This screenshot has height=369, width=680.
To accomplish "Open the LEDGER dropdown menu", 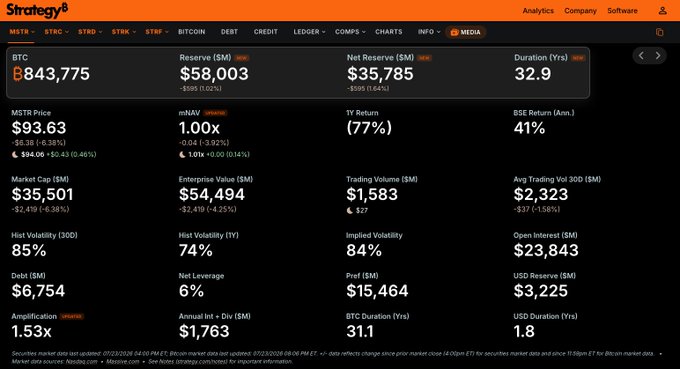I will pyautogui.click(x=309, y=32).
